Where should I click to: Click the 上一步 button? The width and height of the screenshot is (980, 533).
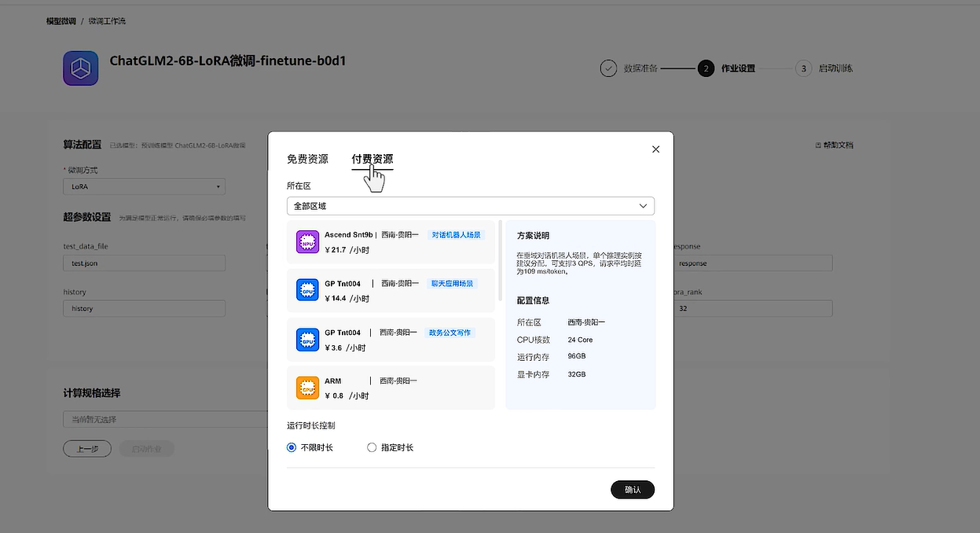point(87,449)
